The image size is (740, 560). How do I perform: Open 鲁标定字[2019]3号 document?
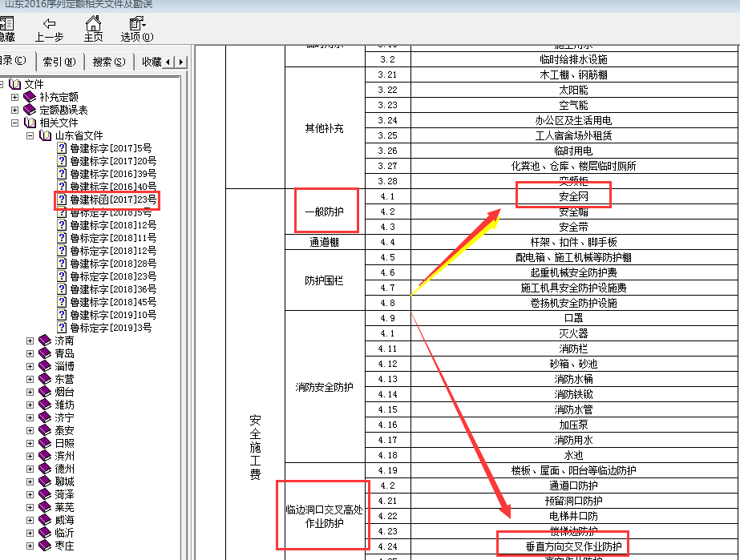point(111,328)
